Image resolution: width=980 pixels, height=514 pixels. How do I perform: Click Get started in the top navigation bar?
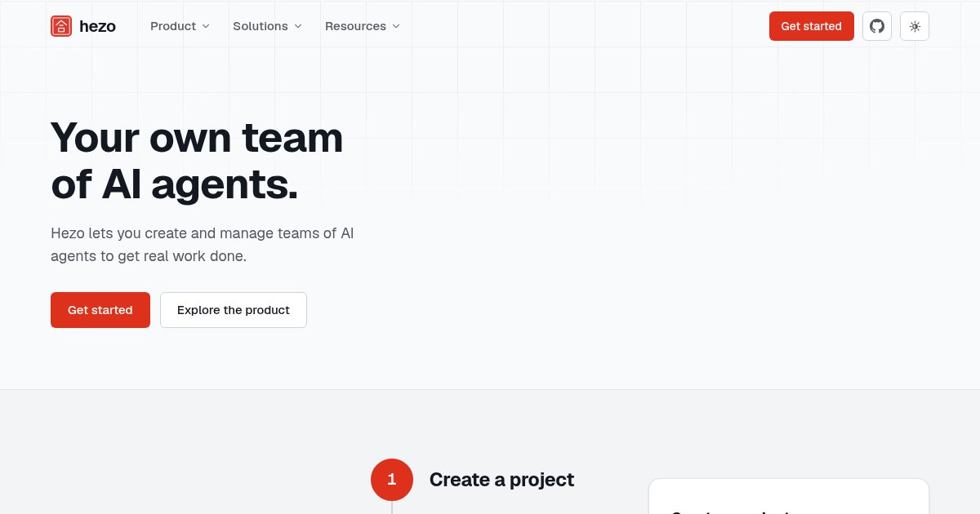tap(811, 26)
